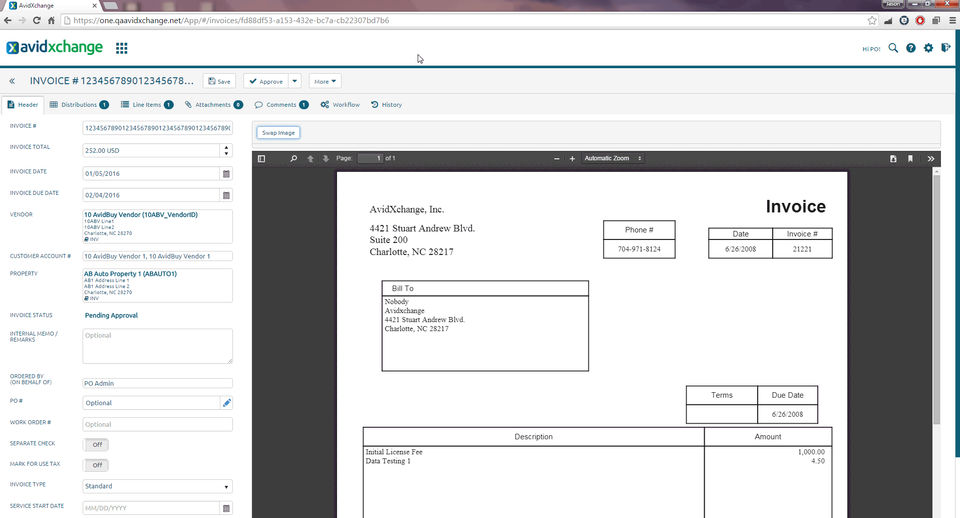Open PDF tools double arrow menu
This screenshot has width=960, height=518.
(931, 159)
